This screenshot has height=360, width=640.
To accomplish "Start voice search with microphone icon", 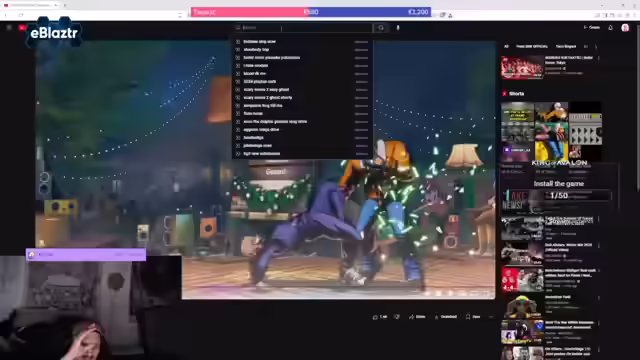I will (398, 28).
